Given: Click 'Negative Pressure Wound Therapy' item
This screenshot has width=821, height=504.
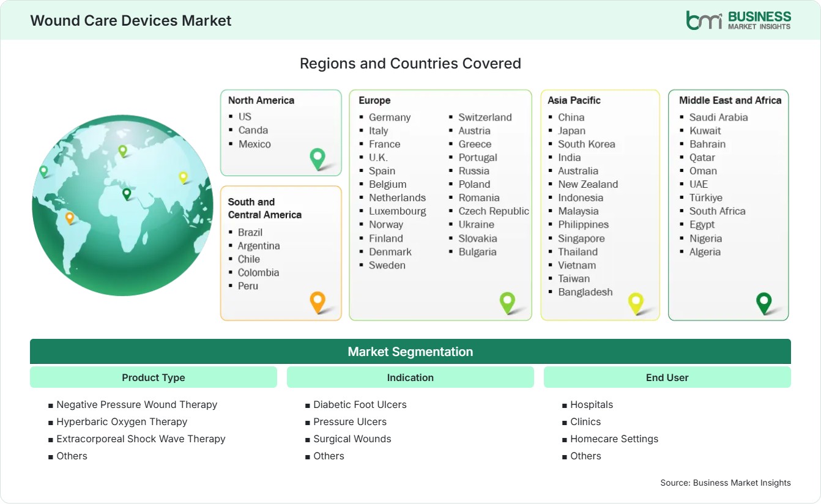Looking at the screenshot, I should [x=136, y=405].
